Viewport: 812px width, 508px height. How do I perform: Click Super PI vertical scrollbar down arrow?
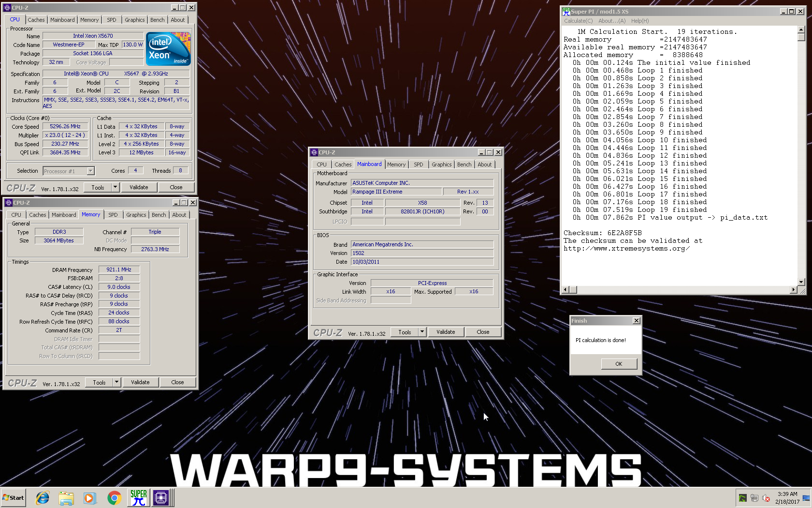point(801,282)
